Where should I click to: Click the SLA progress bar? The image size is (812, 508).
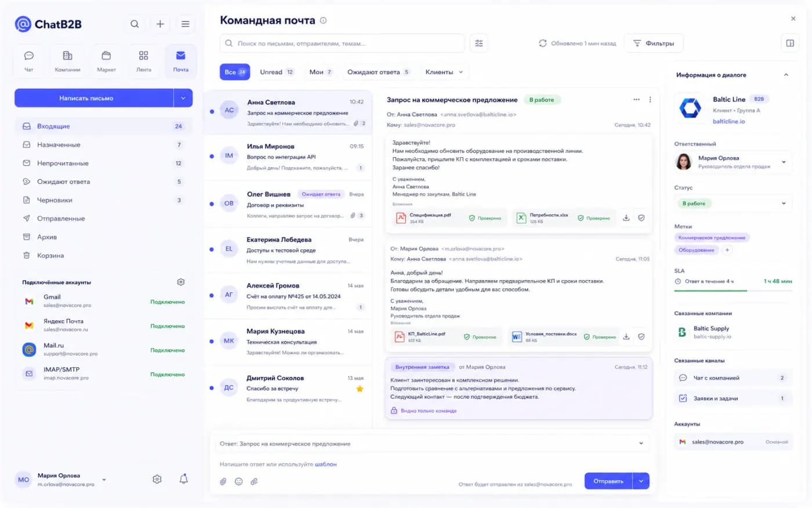(733, 290)
